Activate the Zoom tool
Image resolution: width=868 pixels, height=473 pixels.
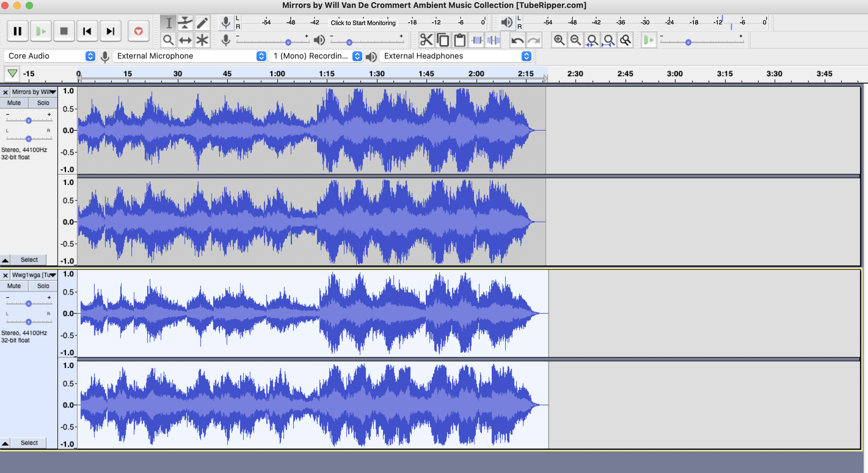tap(169, 40)
